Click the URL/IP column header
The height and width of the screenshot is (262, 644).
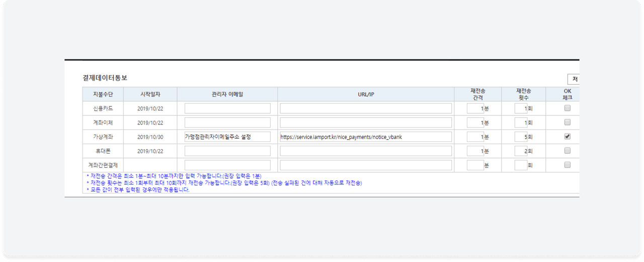[366, 94]
